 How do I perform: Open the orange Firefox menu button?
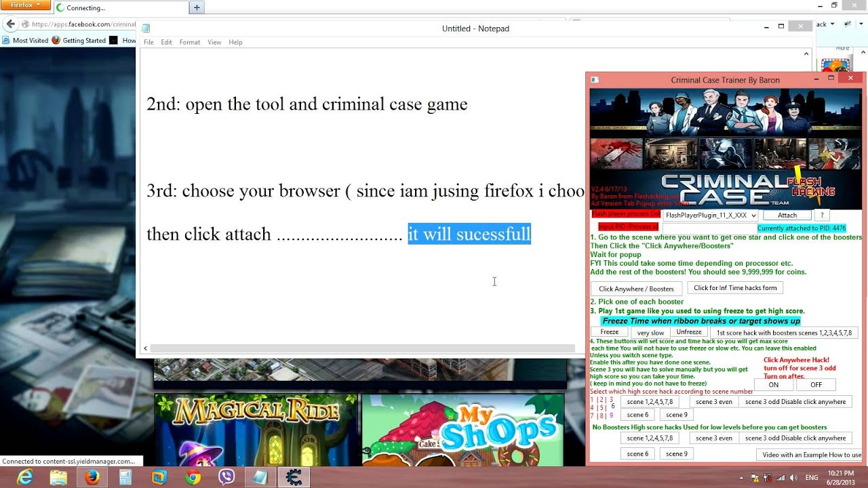[25, 5]
